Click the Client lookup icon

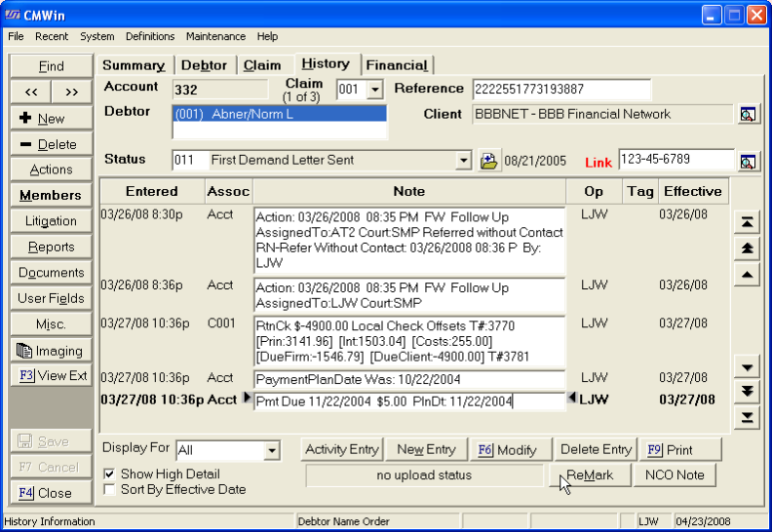747,114
